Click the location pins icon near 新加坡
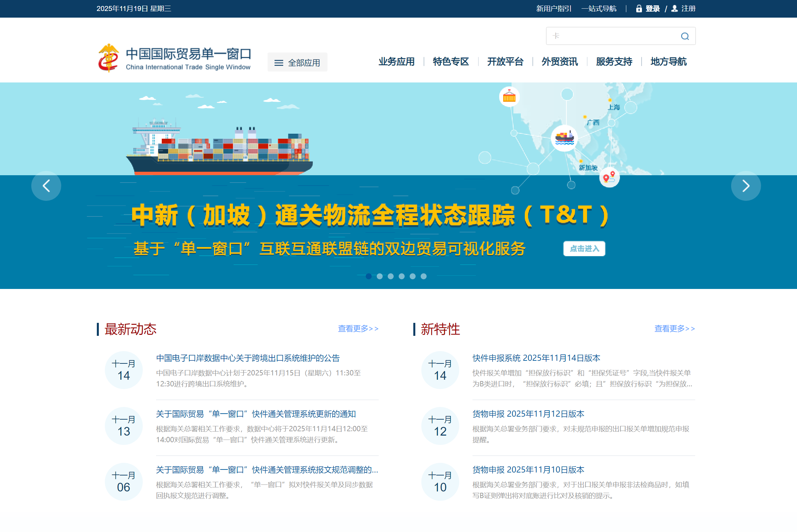The height and width of the screenshot is (532, 797). click(609, 177)
